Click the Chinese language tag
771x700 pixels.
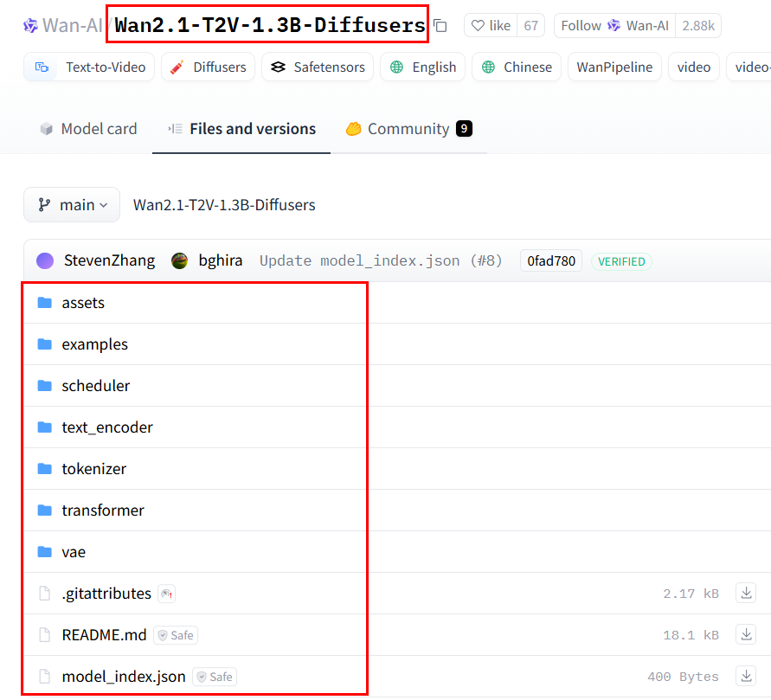[517, 67]
